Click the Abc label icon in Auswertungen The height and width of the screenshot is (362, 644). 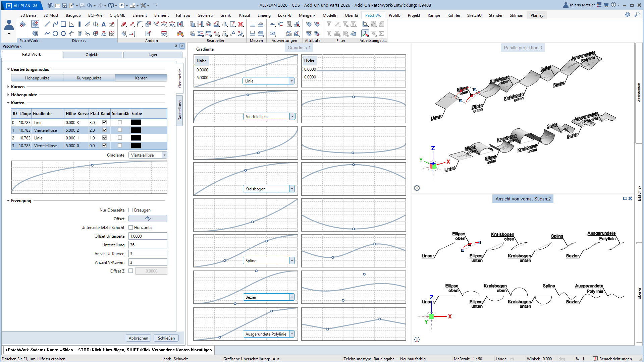tap(273, 24)
